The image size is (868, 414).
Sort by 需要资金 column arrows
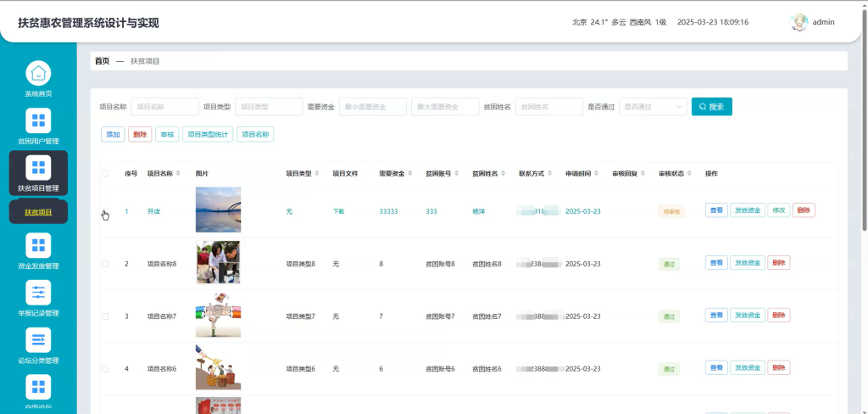click(x=409, y=173)
